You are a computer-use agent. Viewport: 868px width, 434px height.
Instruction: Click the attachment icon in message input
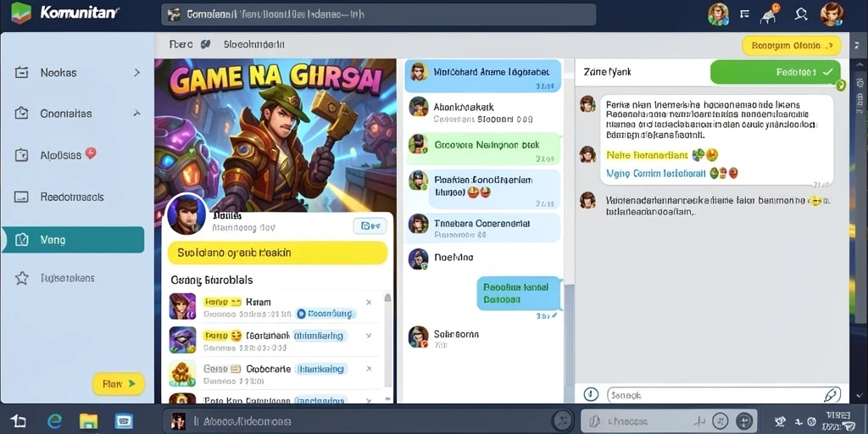click(x=830, y=395)
